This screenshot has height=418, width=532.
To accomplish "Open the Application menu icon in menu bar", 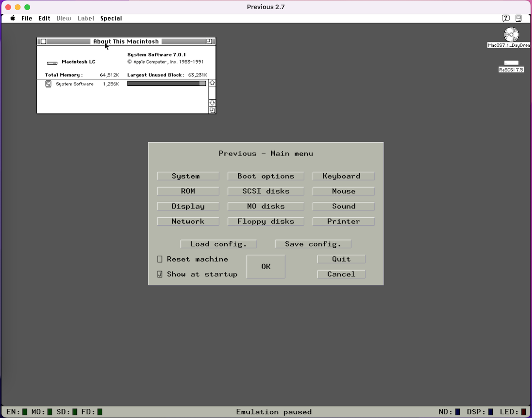I will click(x=519, y=18).
